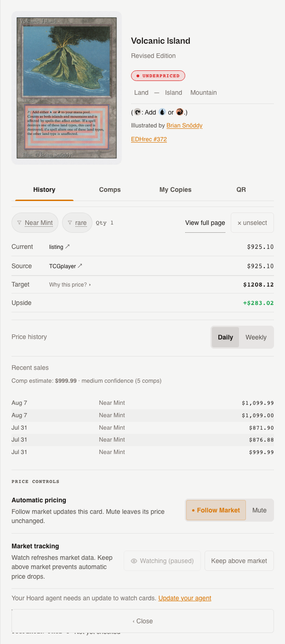Select Mute automatic pricing option
The height and width of the screenshot is (644, 285).
[259, 510]
